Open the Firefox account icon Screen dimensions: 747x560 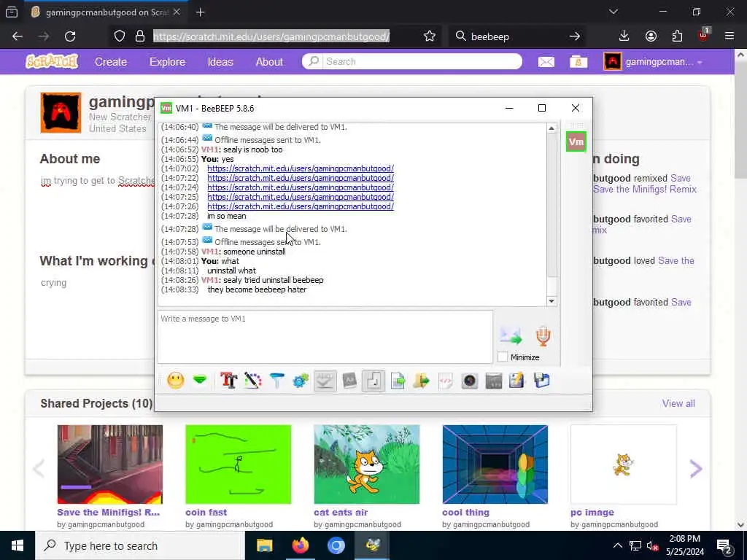point(651,36)
